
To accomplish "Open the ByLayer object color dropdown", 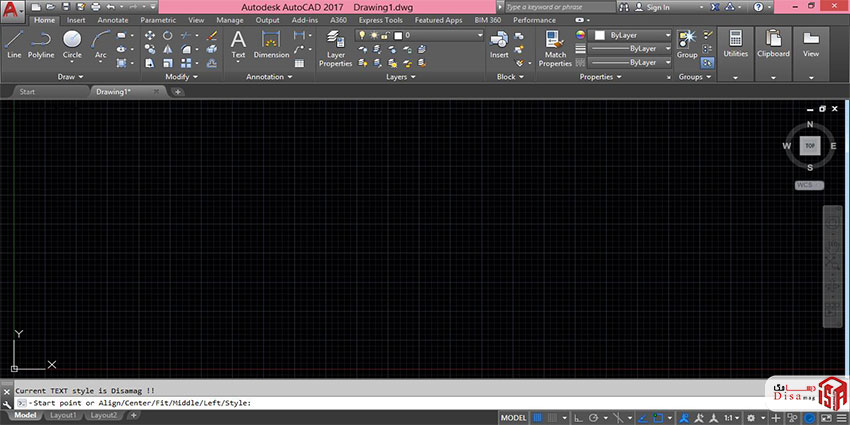I will click(x=640, y=35).
